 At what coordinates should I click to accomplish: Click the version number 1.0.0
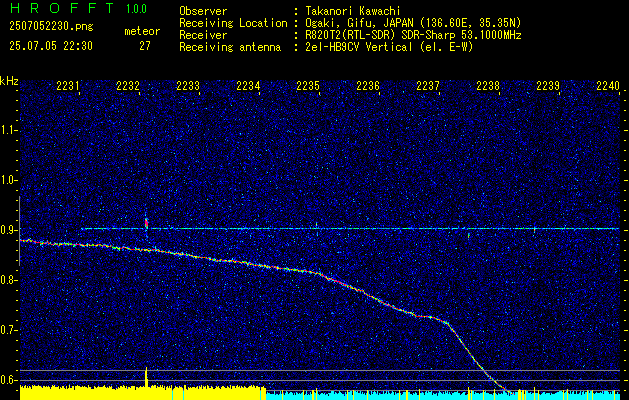click(136, 9)
